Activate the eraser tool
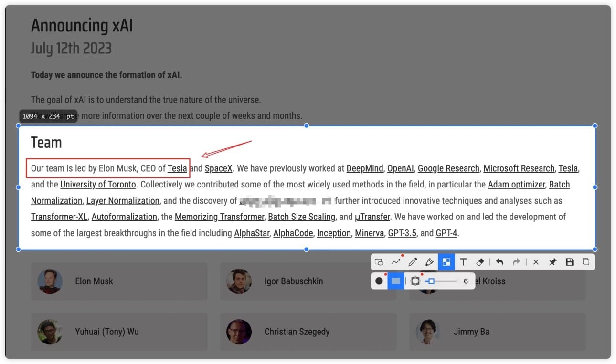616x364 pixels. pyautogui.click(x=480, y=262)
